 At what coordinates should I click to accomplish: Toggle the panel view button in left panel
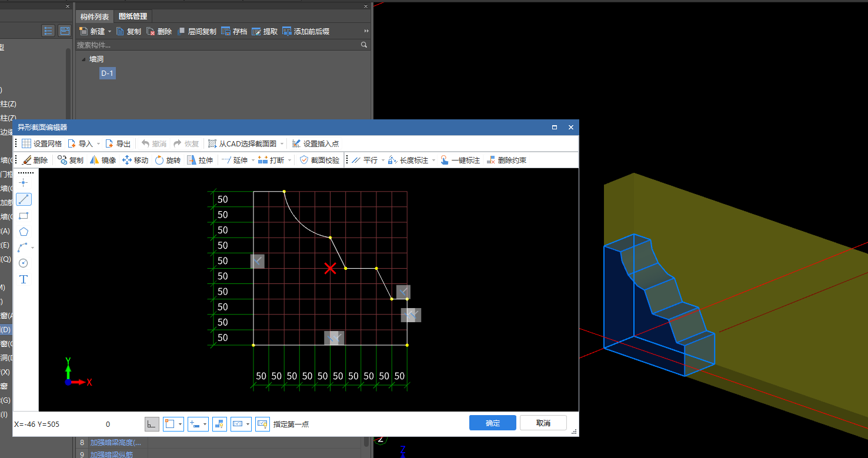tap(65, 31)
